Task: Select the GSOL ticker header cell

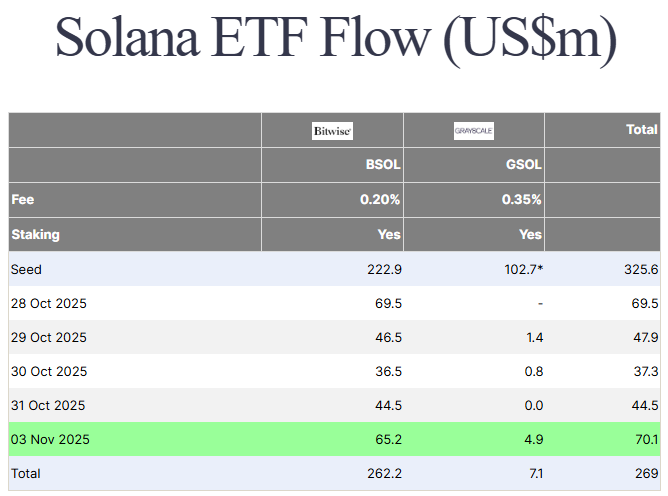Action: 525,165
